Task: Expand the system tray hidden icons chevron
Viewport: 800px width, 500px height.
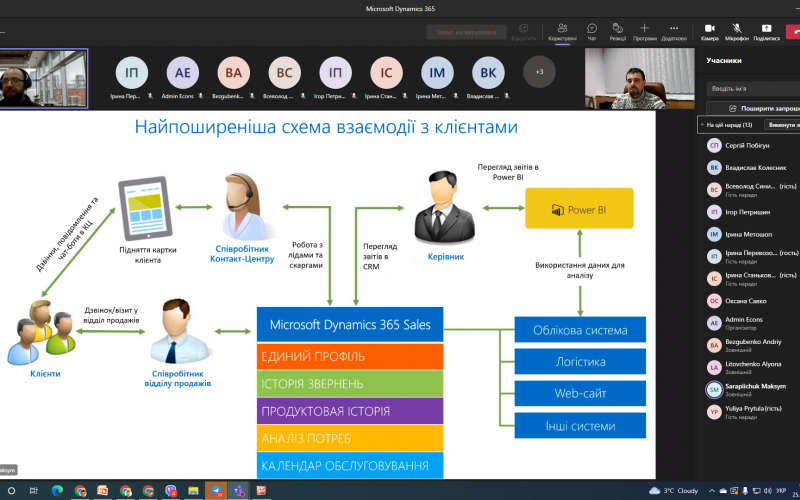Action: click(x=712, y=491)
